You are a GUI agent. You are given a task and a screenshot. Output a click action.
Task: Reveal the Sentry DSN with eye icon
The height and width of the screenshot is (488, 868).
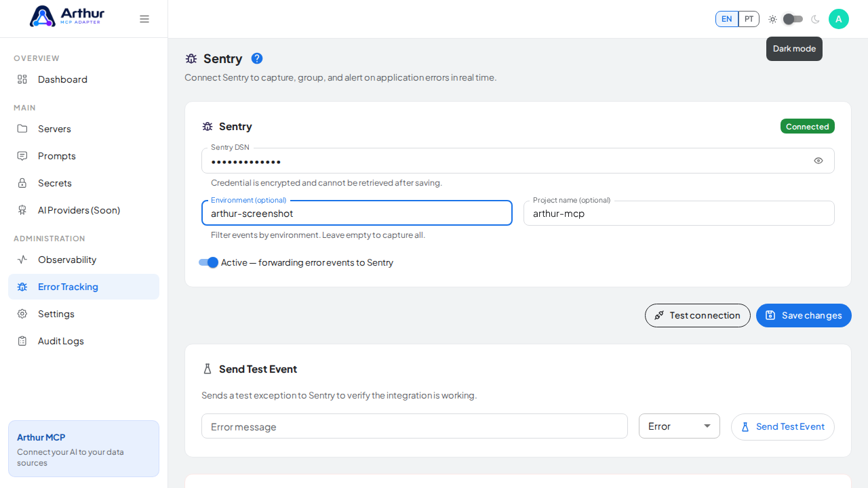[818, 161]
